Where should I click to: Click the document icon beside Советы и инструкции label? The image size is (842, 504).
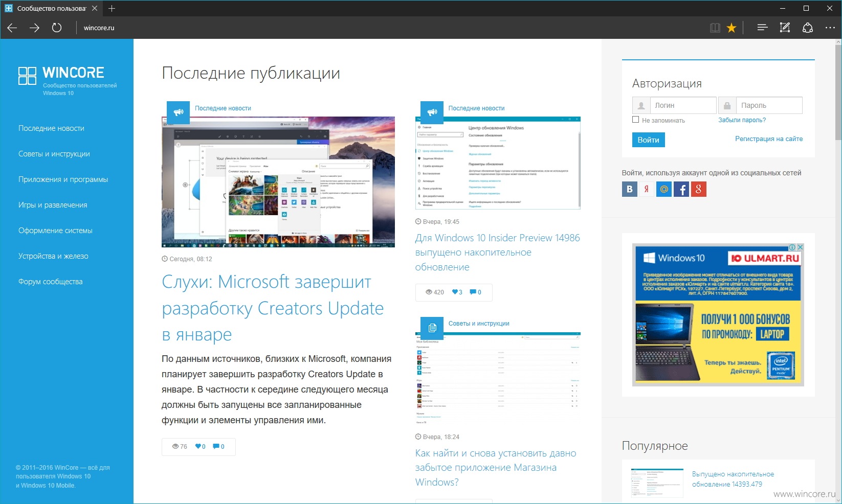click(432, 328)
